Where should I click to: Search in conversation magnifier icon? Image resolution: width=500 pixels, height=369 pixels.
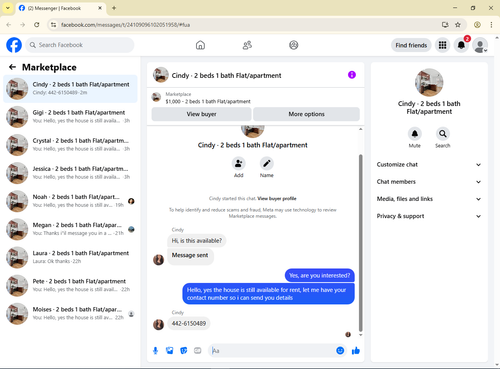[x=443, y=134]
